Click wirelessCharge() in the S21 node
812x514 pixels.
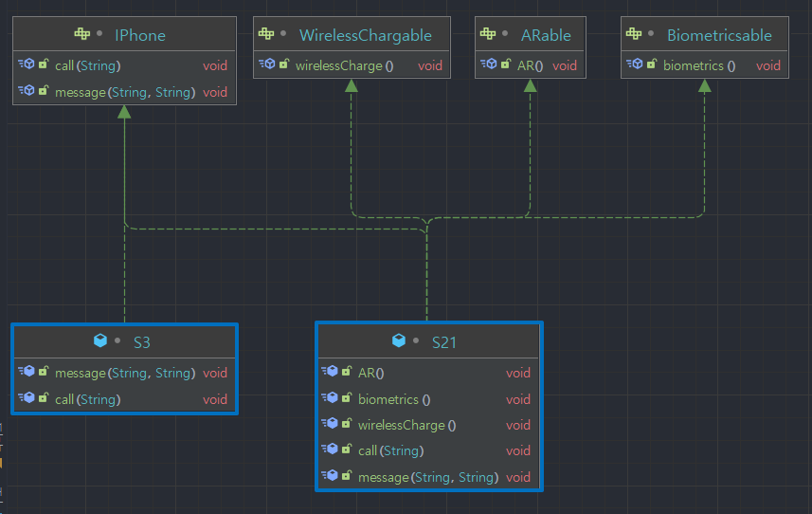point(407,426)
